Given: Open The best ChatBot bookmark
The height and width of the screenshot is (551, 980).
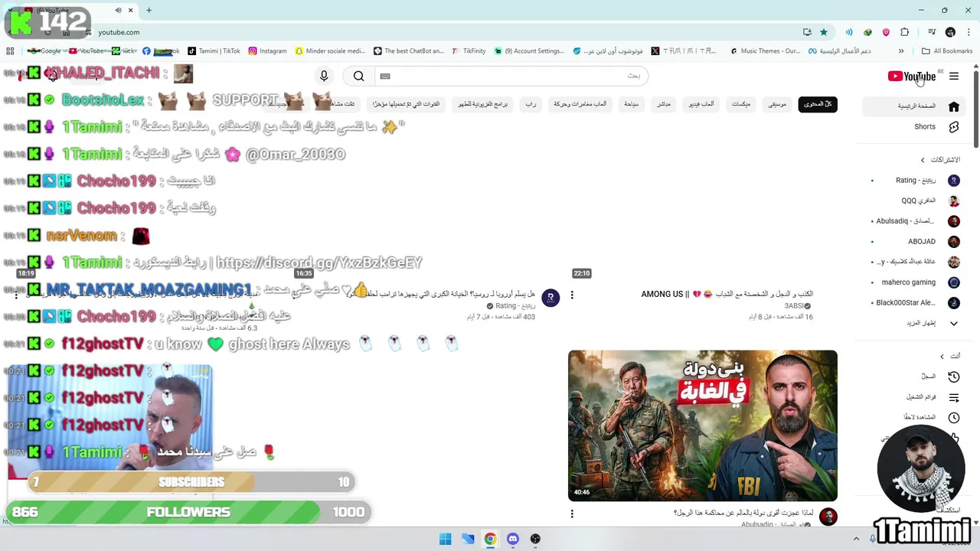Looking at the screenshot, I should click(x=409, y=51).
